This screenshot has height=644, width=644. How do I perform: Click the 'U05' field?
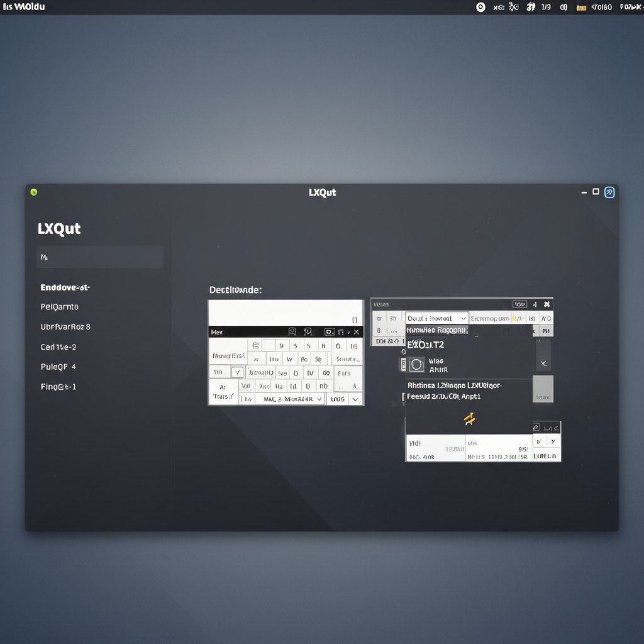click(338, 399)
